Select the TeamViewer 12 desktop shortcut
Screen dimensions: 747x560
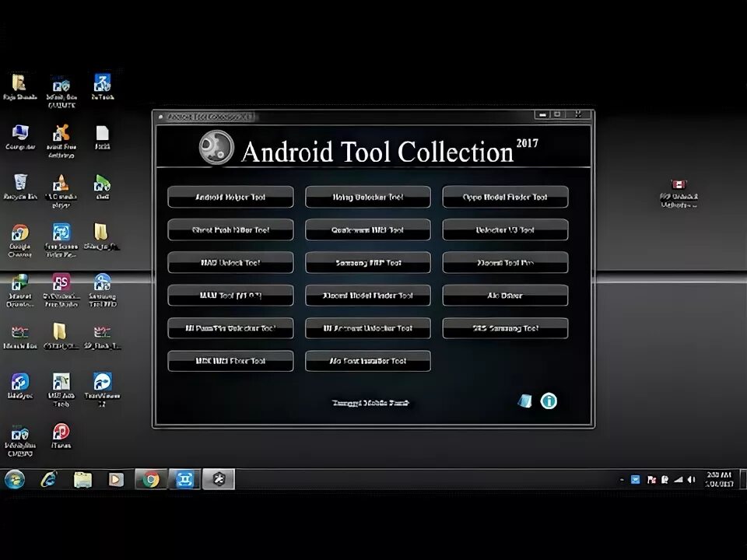tap(102, 390)
